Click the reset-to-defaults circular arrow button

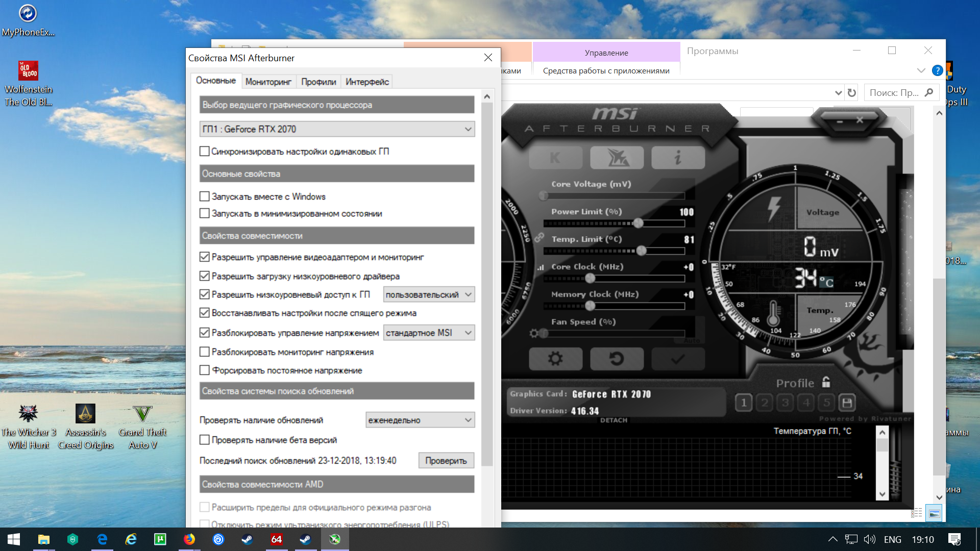coord(617,359)
